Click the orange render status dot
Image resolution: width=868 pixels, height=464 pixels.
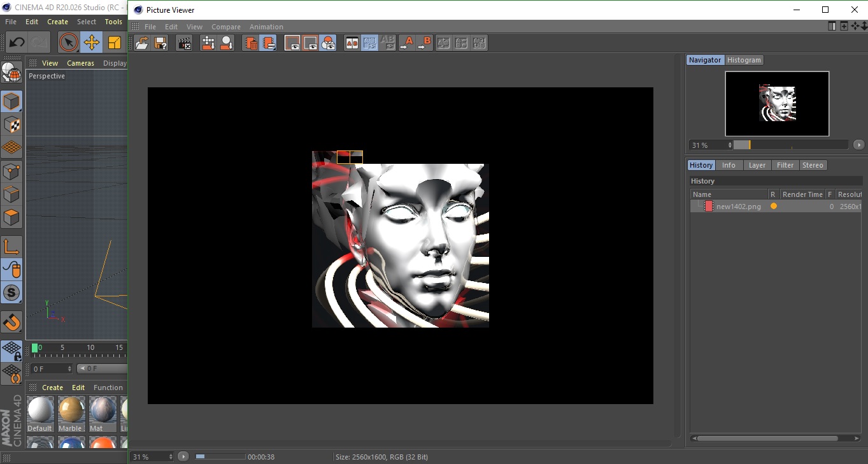pos(774,206)
